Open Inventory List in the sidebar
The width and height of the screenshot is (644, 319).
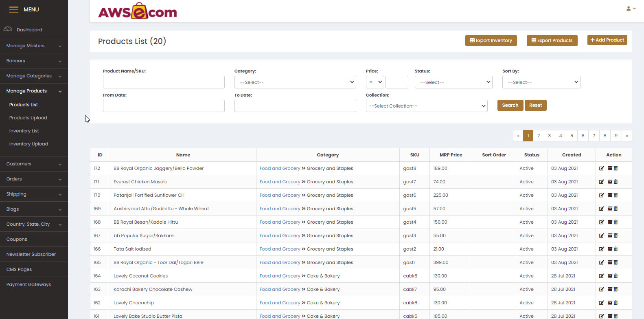pos(24,131)
